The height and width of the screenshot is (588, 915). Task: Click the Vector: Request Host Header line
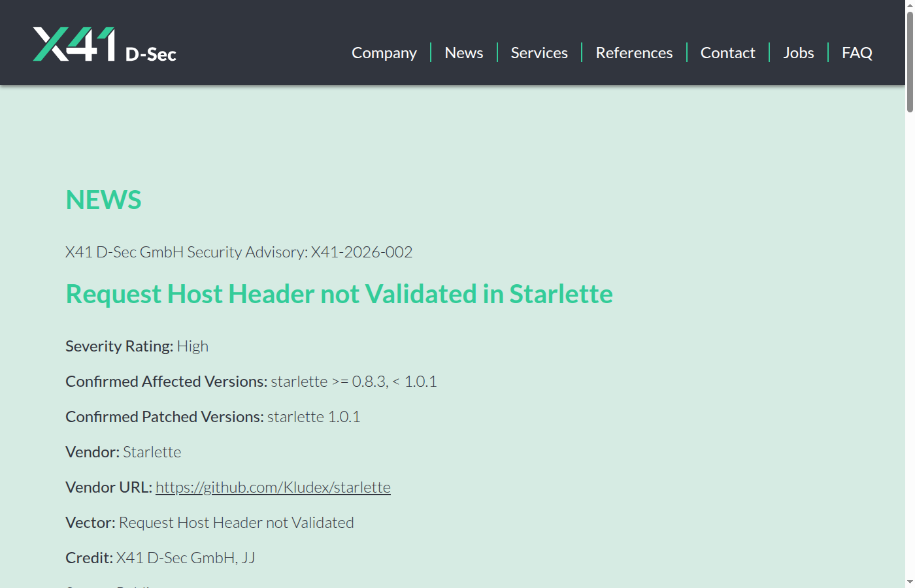(x=210, y=523)
